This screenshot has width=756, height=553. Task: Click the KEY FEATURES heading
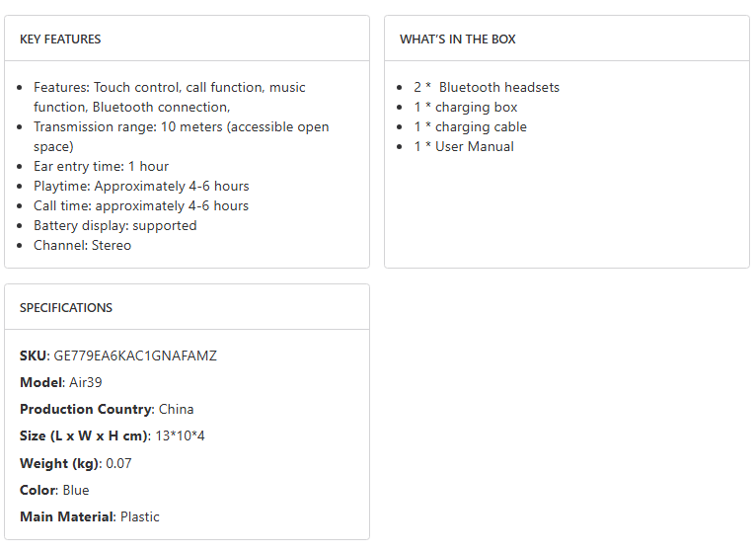click(60, 39)
